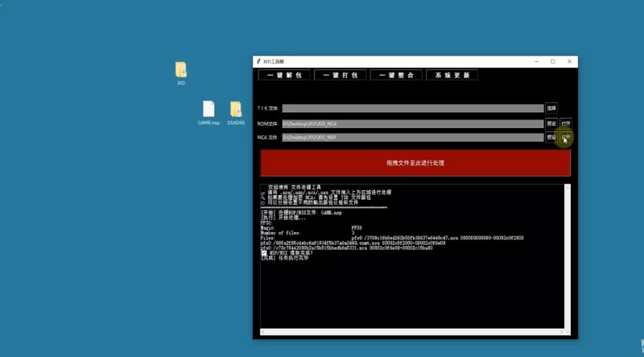Click the 一键解包 tab

(x=284, y=75)
